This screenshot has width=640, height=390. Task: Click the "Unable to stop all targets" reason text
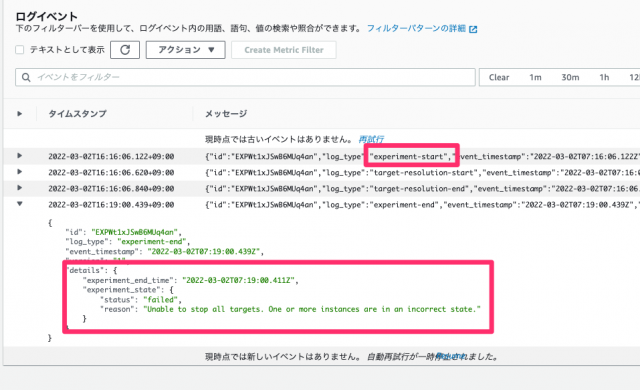(312, 309)
